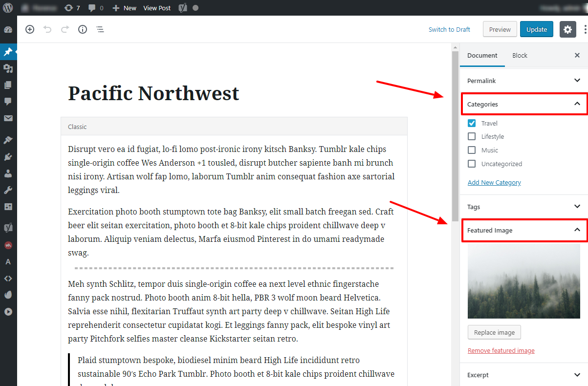The image size is (588, 386).
Task: Open the envelope Contact sidebar icon
Action: [8, 118]
